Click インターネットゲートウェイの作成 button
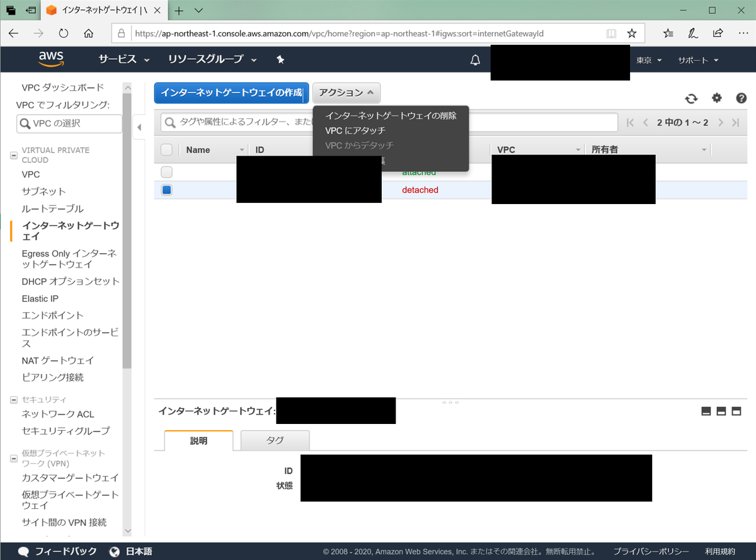 coord(231,93)
